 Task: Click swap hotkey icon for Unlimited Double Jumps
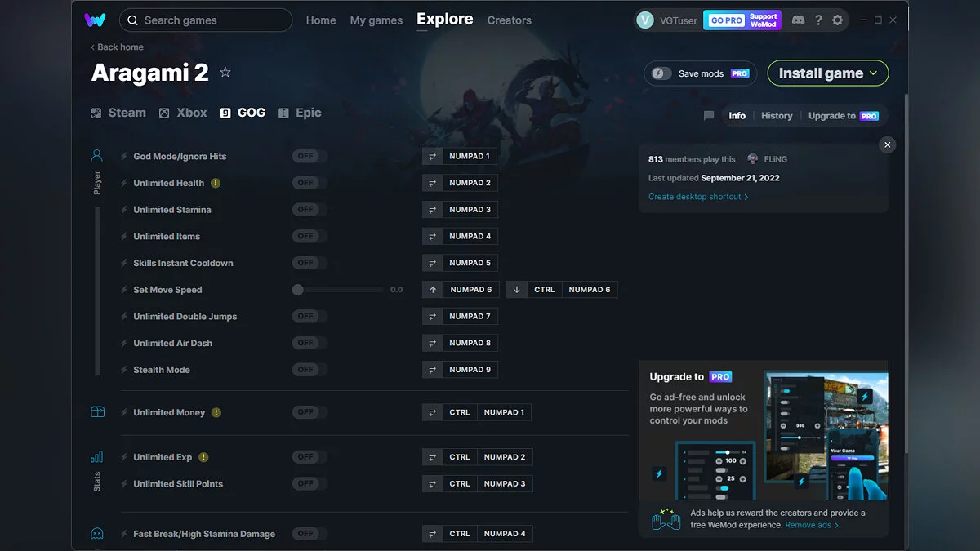coord(432,316)
